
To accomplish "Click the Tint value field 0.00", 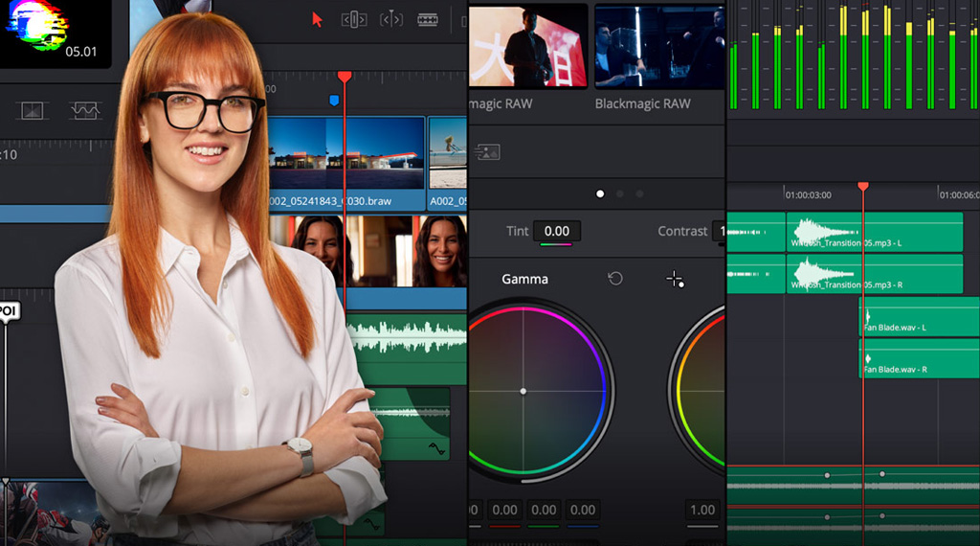I will 556,232.
